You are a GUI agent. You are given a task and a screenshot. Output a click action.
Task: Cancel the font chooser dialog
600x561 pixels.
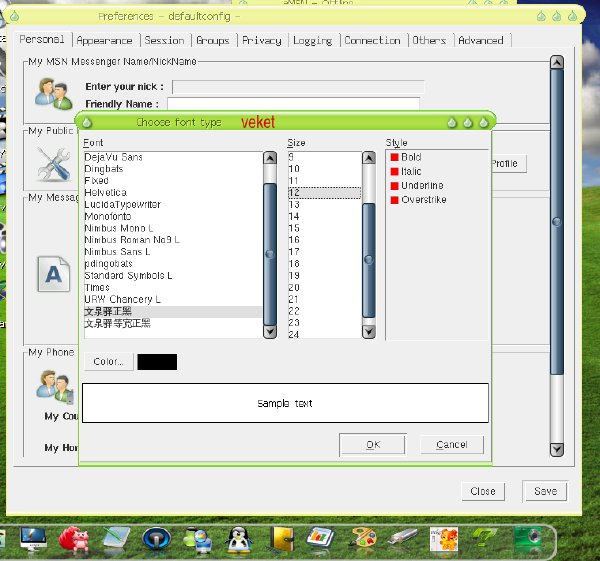coord(452,445)
